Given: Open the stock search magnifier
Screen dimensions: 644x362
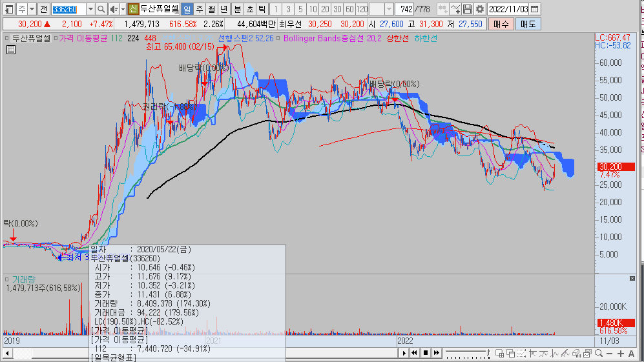Looking at the screenshot, I should (101, 8).
